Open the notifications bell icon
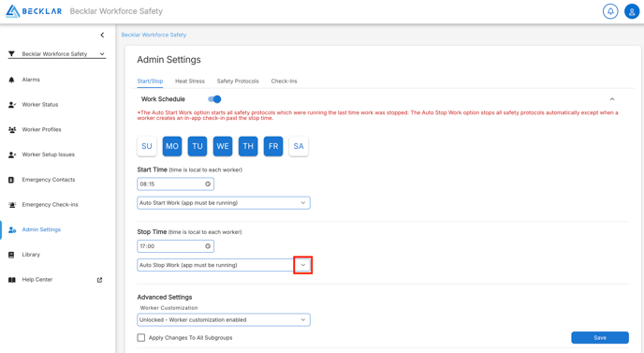The image size is (644, 353). tap(610, 11)
